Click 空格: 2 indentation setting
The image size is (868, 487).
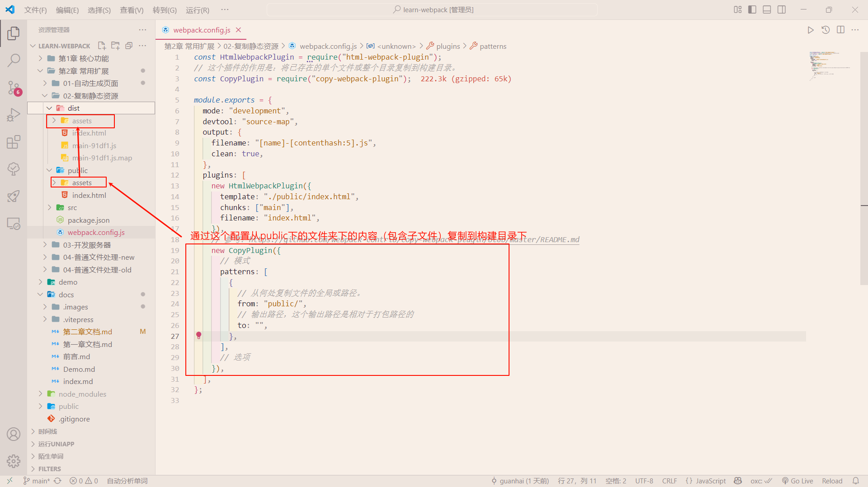tap(616, 481)
